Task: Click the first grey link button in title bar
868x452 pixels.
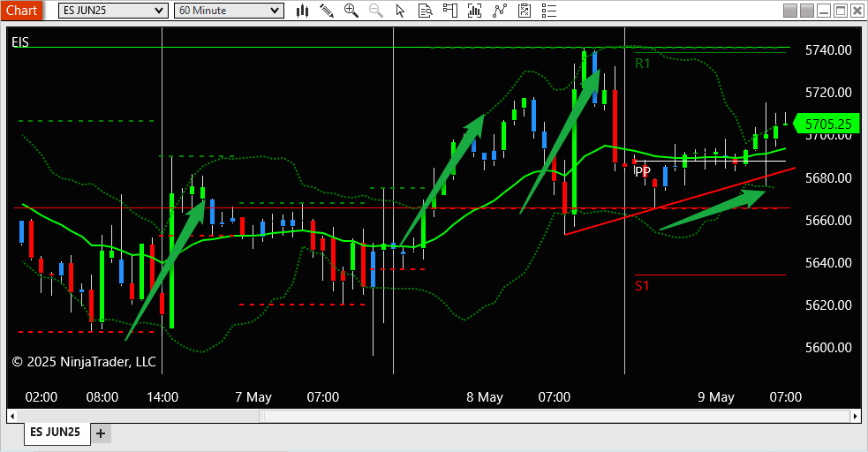Action: coord(790,11)
